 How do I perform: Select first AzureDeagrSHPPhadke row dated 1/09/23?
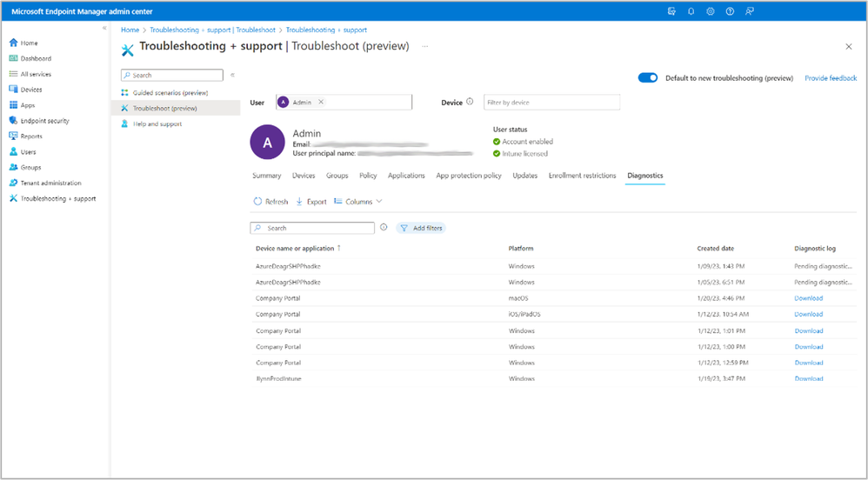pyautogui.click(x=553, y=266)
